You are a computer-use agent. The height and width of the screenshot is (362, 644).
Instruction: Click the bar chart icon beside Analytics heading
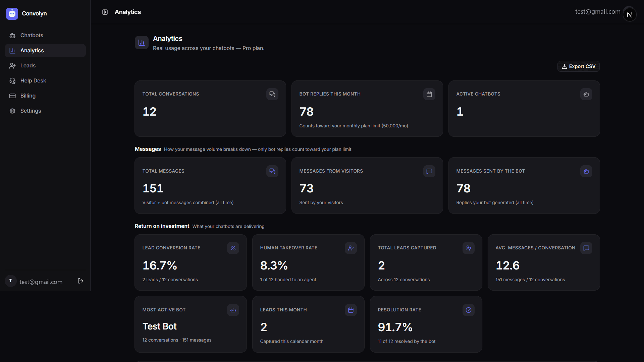pyautogui.click(x=142, y=43)
